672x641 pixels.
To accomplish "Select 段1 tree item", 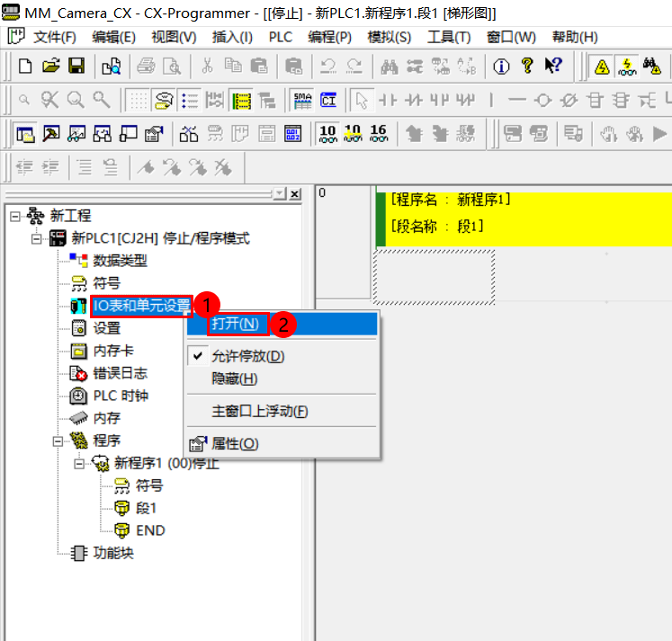I will [146, 508].
